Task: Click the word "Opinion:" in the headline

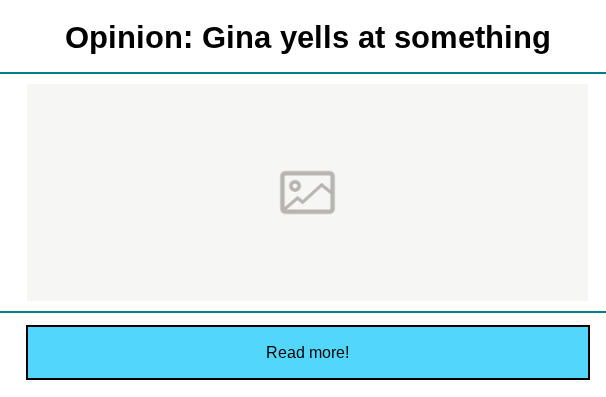Action: click(129, 38)
